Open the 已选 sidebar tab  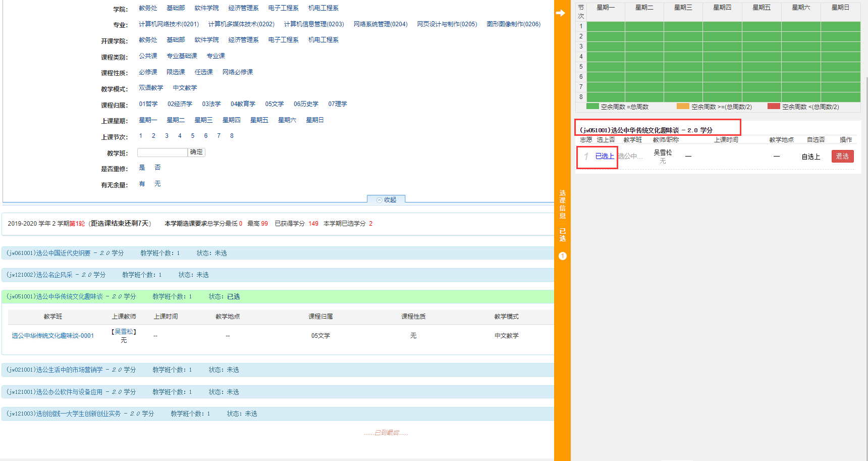tap(562, 235)
